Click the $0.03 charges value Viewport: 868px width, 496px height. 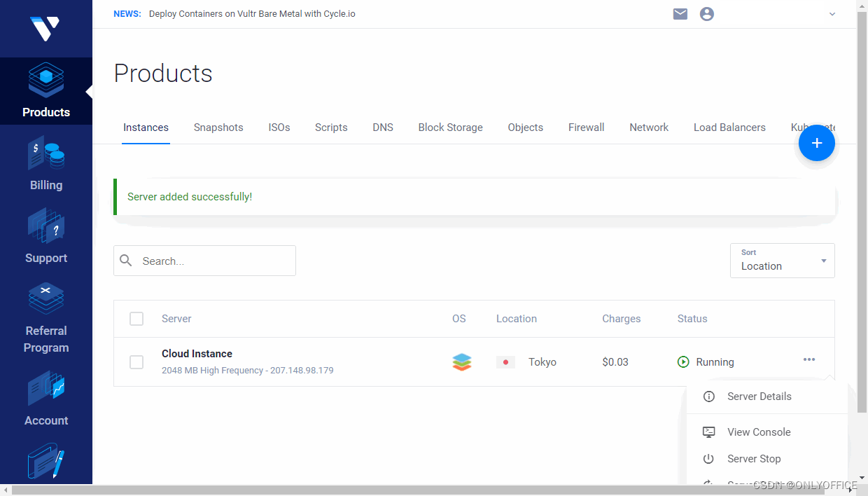point(615,362)
